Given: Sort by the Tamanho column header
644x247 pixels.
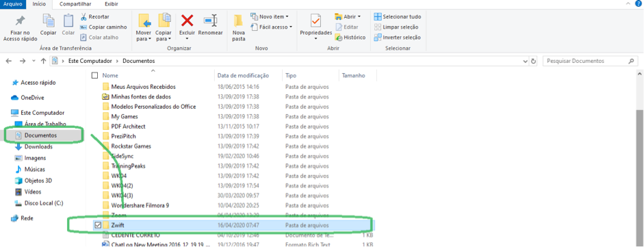Looking at the screenshot, I should coord(353,75).
